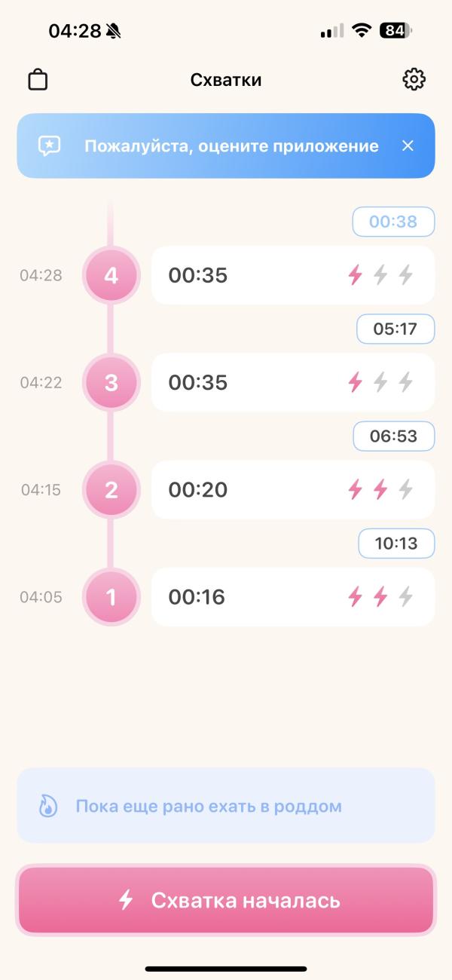Image resolution: width=452 pixels, height=980 pixels.
Task: Tap the rate app star chat icon
Action: (x=50, y=145)
